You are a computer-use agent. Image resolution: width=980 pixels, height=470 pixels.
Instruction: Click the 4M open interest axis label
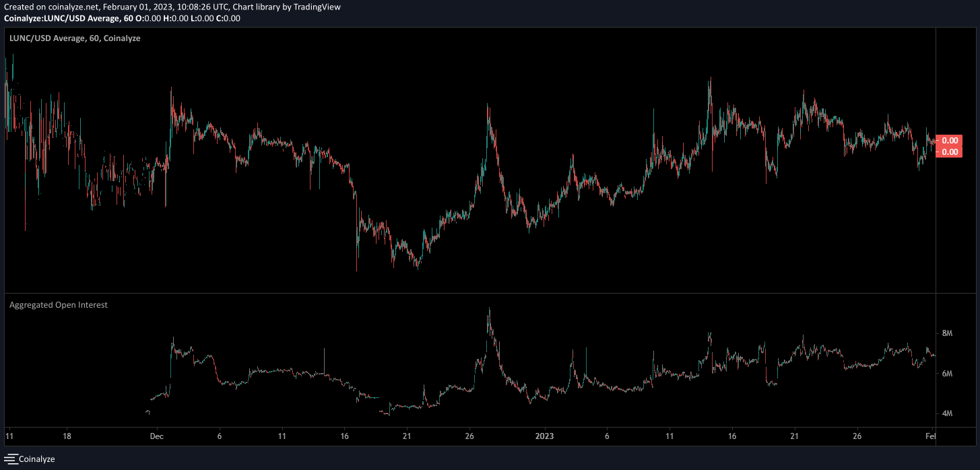pyautogui.click(x=947, y=413)
